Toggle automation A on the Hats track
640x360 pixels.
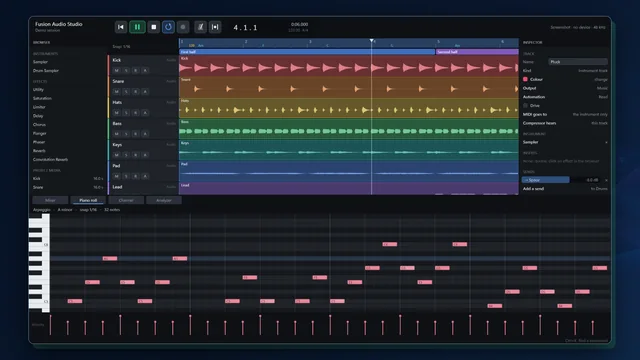(x=145, y=113)
